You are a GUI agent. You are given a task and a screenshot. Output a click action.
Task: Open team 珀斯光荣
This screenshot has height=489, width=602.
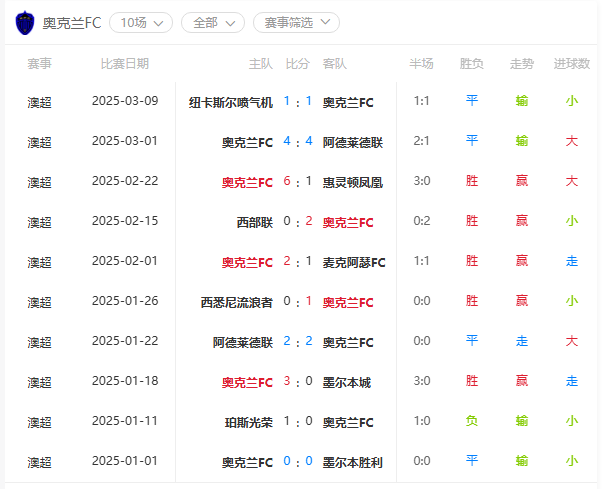249,423
